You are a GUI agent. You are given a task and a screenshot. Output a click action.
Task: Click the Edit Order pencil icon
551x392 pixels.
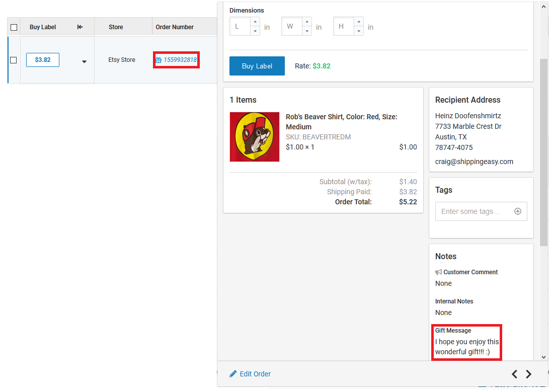click(232, 374)
